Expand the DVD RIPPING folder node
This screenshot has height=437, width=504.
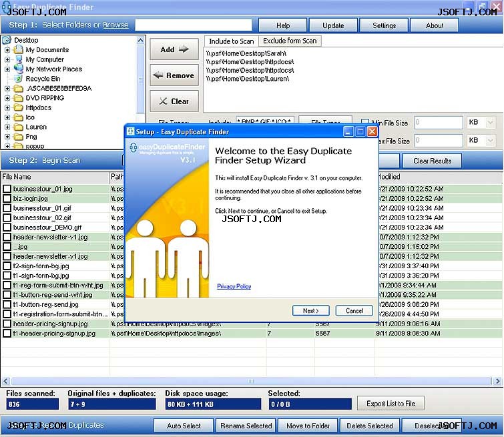click(7, 98)
